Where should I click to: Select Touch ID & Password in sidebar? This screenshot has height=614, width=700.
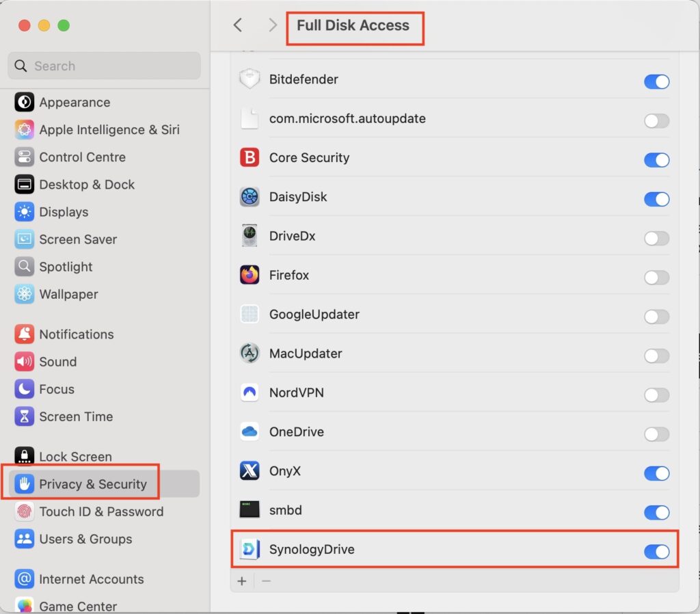click(100, 511)
